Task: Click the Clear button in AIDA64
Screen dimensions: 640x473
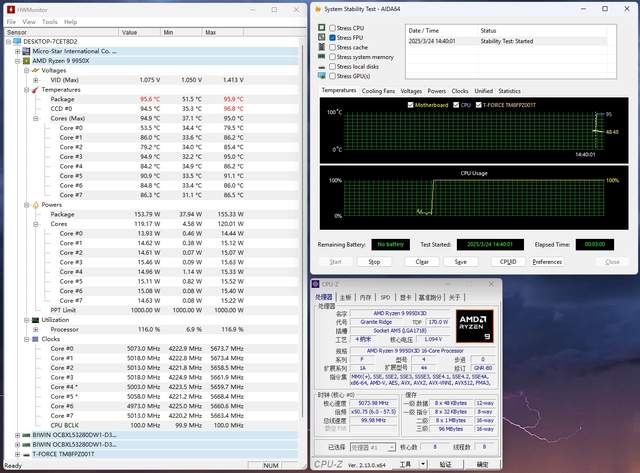Action: 422,262
